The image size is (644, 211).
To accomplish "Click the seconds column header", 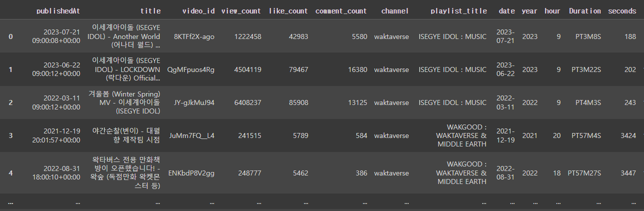I will click(x=622, y=11).
